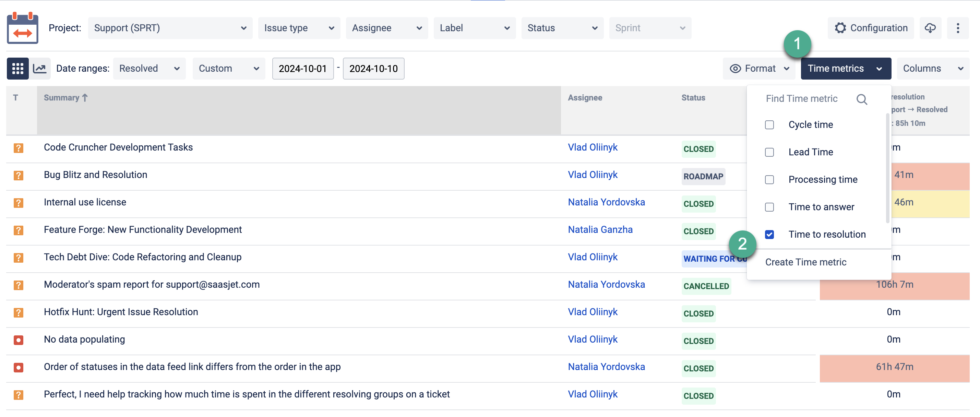Image resolution: width=980 pixels, height=417 pixels.
Task: Click the Time metrics menu button
Action: click(x=845, y=69)
